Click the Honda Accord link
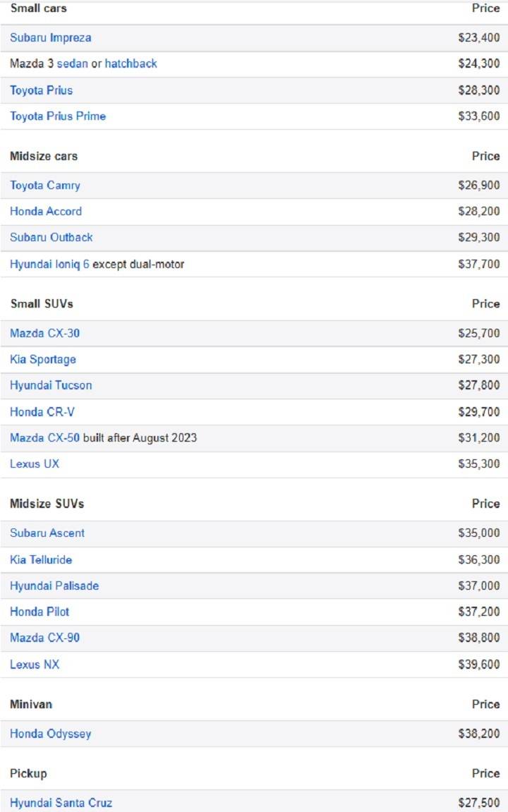The image size is (508, 812). click(x=46, y=212)
